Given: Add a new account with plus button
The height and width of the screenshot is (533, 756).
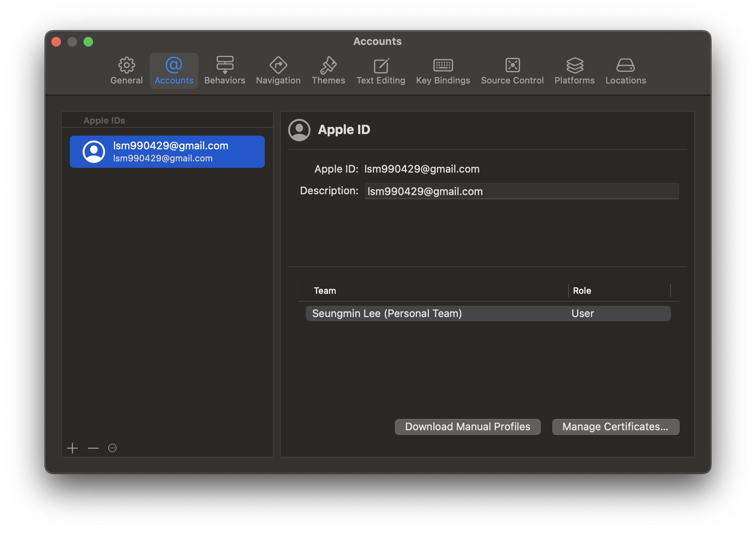Looking at the screenshot, I should 72,448.
